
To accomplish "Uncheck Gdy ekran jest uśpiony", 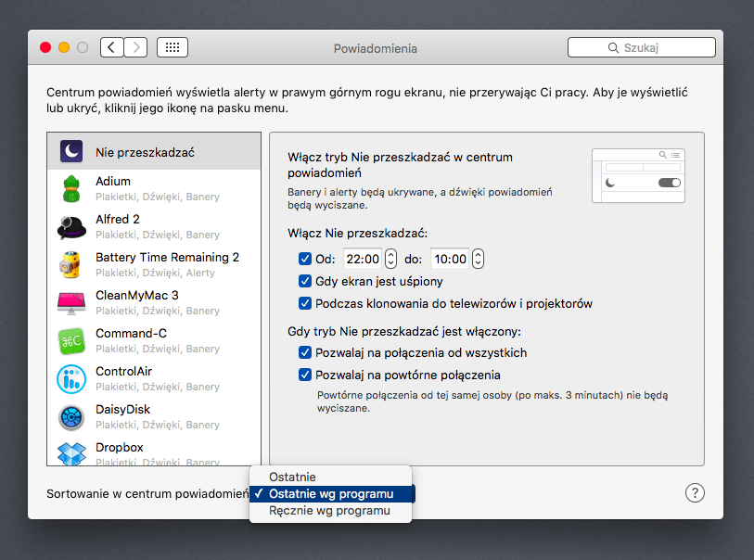I will click(305, 281).
